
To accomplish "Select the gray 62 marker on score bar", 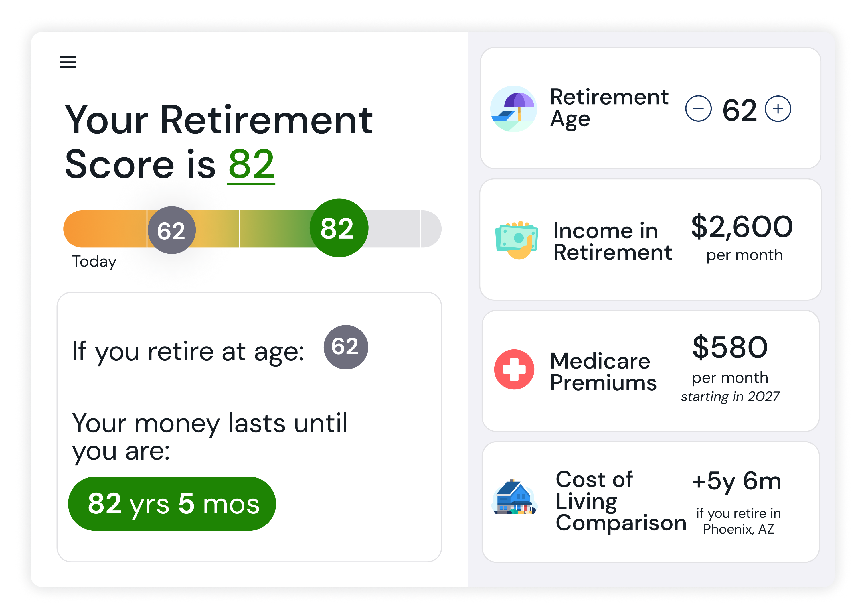I will (171, 230).
